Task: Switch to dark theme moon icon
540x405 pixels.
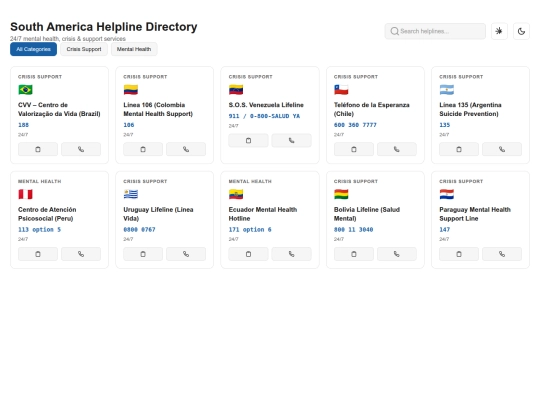Action: coord(521,31)
